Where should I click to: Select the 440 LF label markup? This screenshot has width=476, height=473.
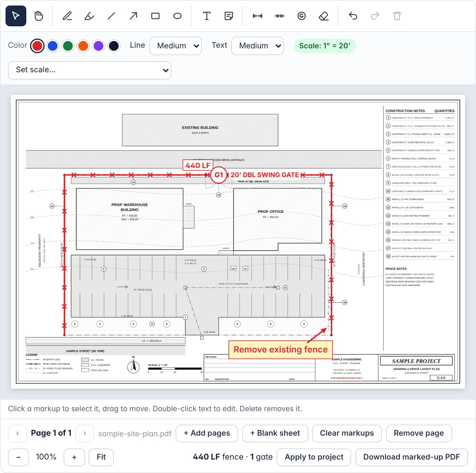pyautogui.click(x=198, y=165)
